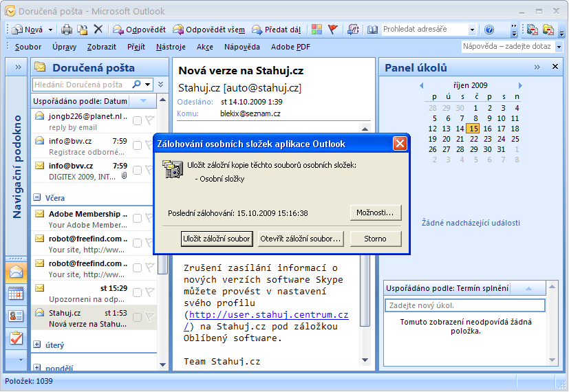Switch to Tasks view icon

(x=16, y=338)
